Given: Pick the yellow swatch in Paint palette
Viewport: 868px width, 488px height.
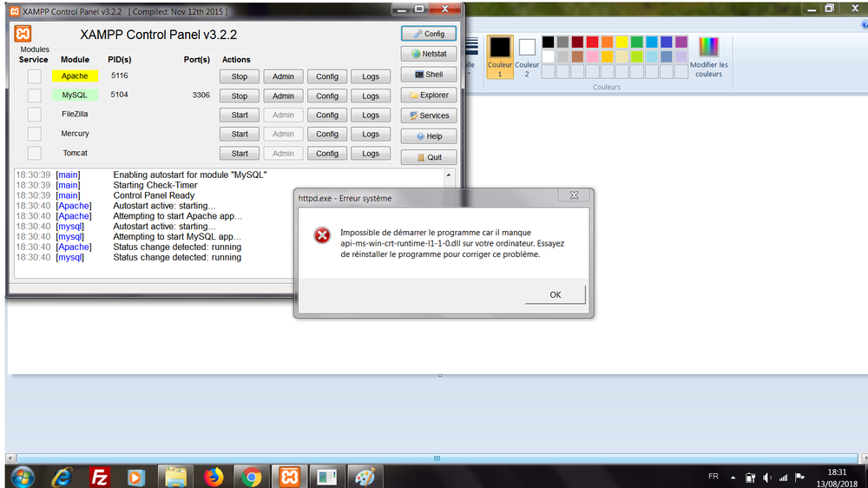Looking at the screenshot, I should 622,42.
